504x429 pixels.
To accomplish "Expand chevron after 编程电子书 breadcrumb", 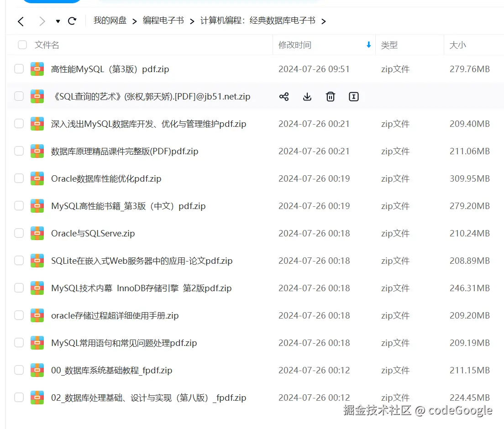I will pos(192,21).
